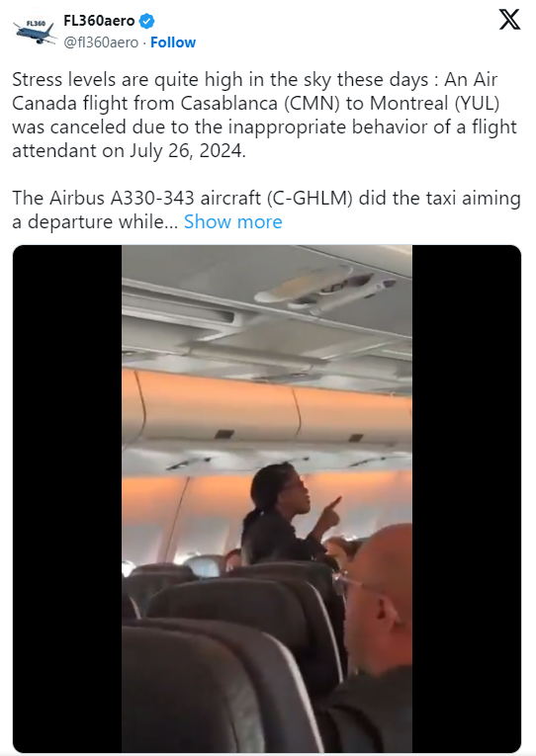Viewport: 536px width, 756px height.
Task: Click the pointing flight attendant in the video
Action: [290, 516]
